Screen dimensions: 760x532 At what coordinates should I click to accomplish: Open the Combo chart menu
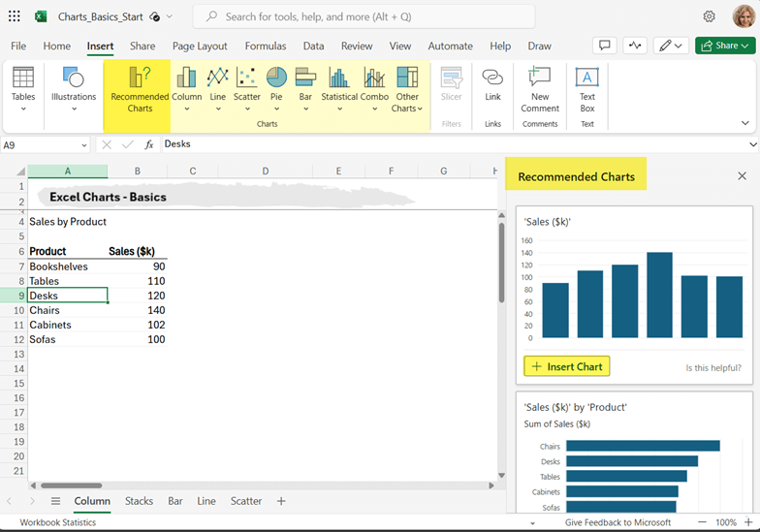tap(374, 89)
